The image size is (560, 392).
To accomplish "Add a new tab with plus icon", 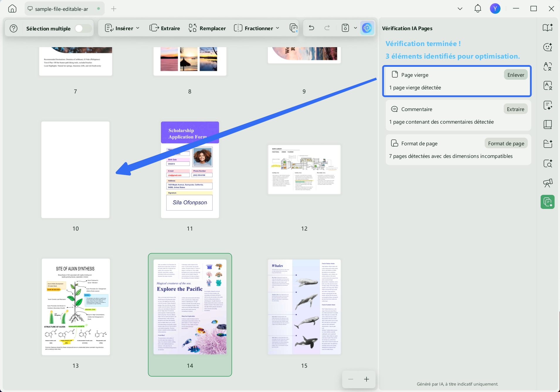I will (x=114, y=9).
